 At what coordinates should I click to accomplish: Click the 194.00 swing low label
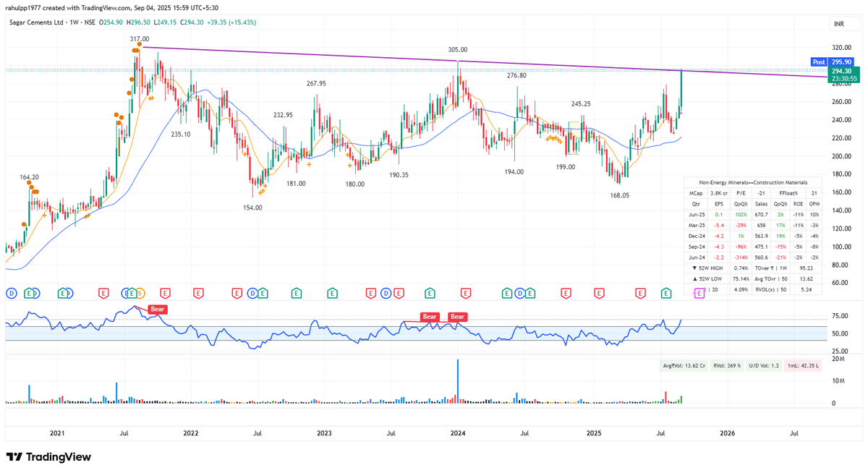tap(514, 171)
